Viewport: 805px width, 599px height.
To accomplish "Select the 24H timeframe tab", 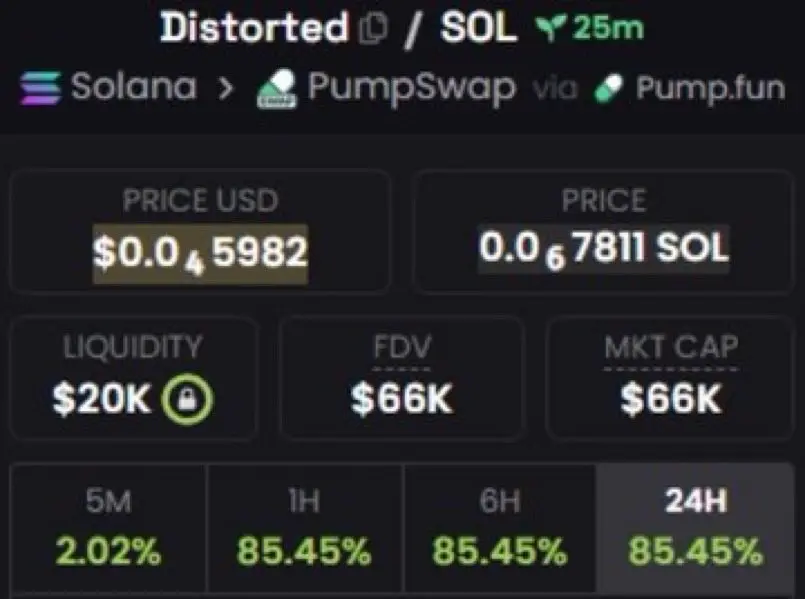I will pyautogui.click(x=696, y=528).
